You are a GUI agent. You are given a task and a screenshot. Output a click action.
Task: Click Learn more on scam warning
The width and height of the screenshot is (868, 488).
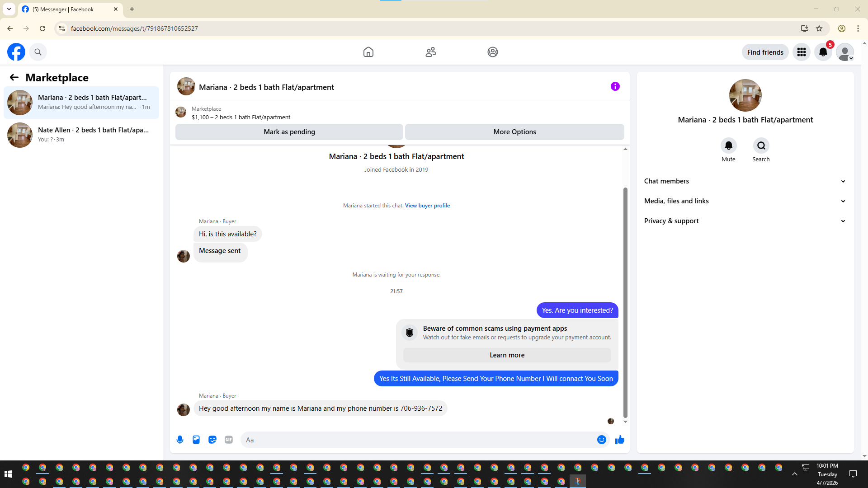pos(507,355)
